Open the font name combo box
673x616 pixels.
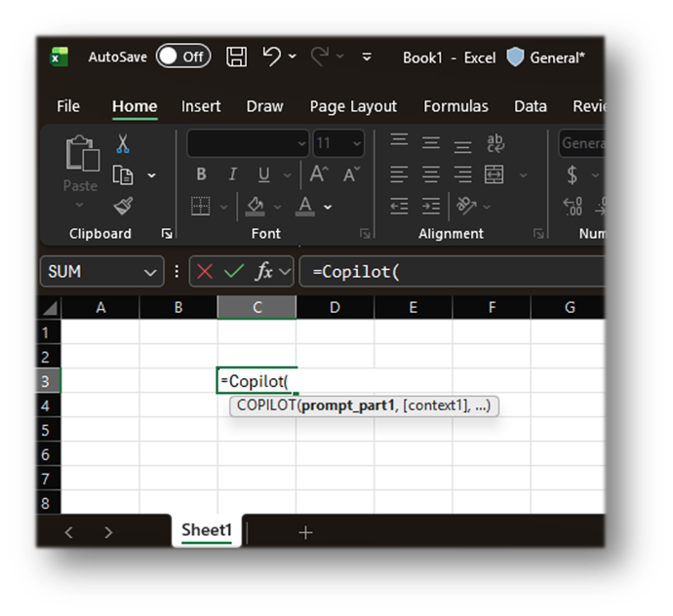[x=248, y=143]
